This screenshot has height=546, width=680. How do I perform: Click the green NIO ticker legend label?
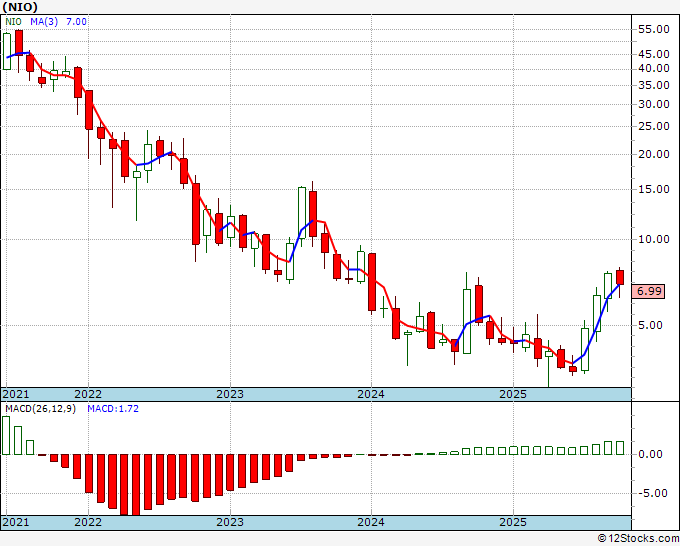pyautogui.click(x=13, y=22)
